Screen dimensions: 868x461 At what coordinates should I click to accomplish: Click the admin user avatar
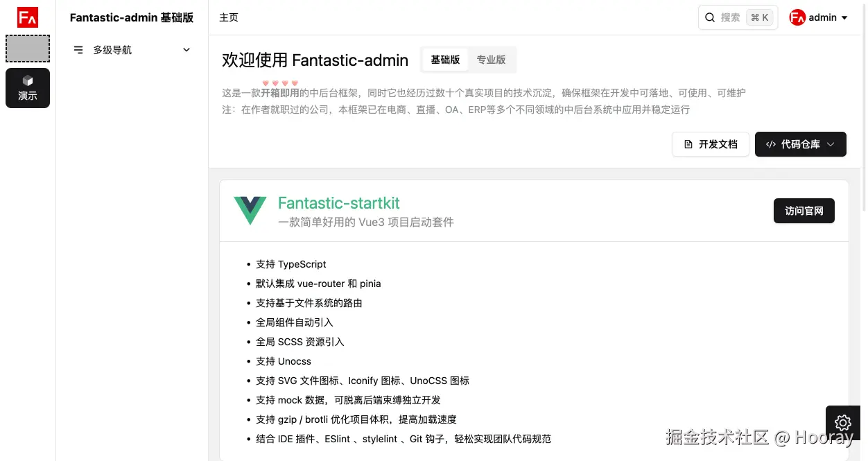click(797, 17)
